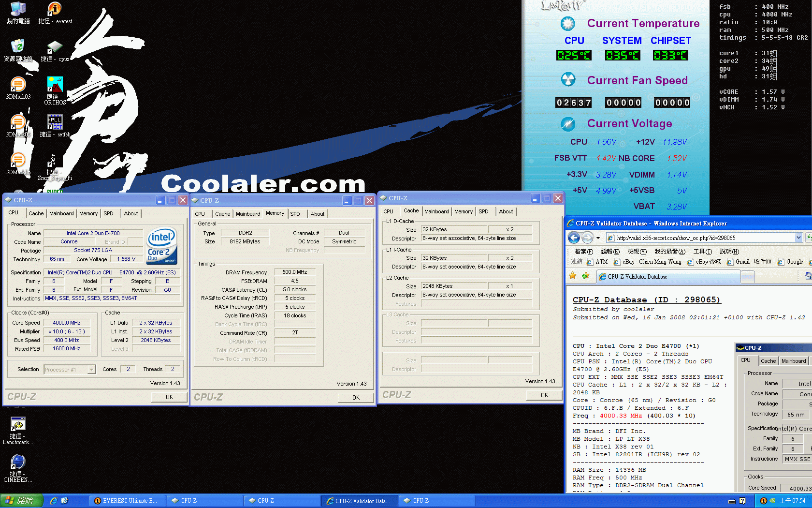Click the new tab button in IE
The width and height of the screenshot is (812, 508).
click(x=748, y=277)
